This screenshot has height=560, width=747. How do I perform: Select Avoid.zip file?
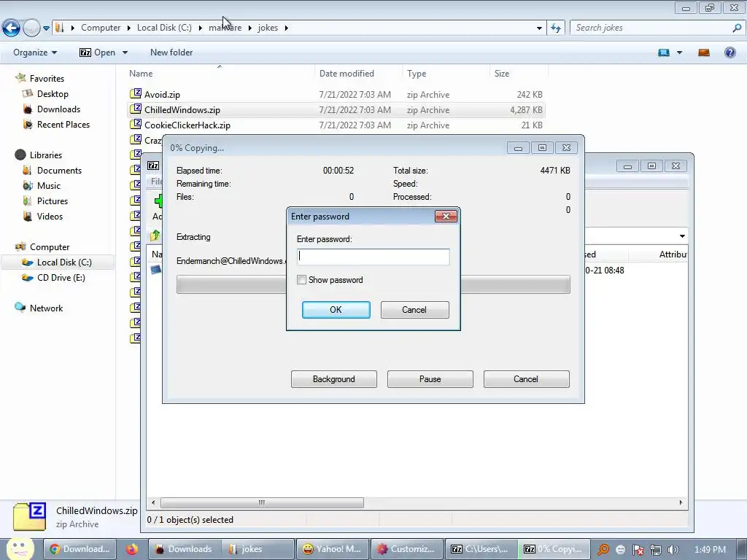pos(162,94)
